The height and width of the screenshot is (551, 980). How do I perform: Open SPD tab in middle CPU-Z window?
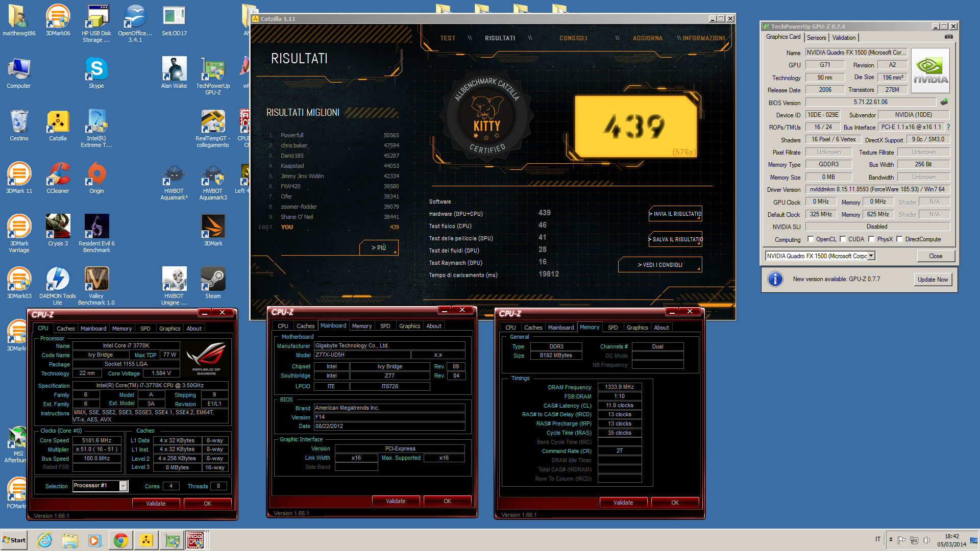coord(385,326)
